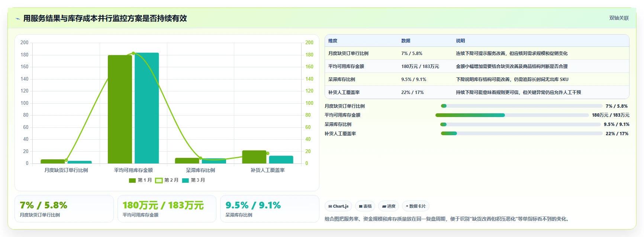Open the 180万元 / 183万元 data card
The image size is (644, 237).
pyautogui.click(x=167, y=209)
